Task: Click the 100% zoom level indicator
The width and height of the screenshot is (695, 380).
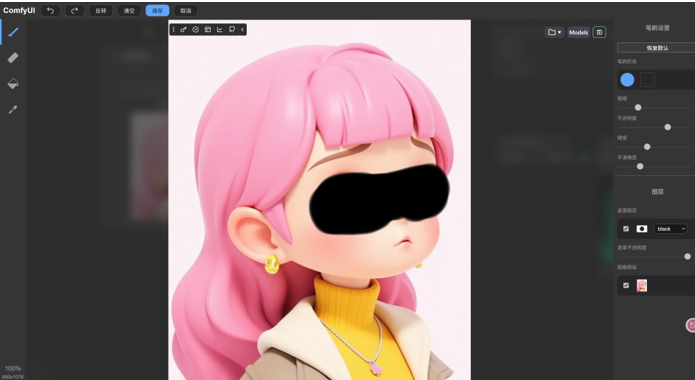Action: tap(13, 368)
